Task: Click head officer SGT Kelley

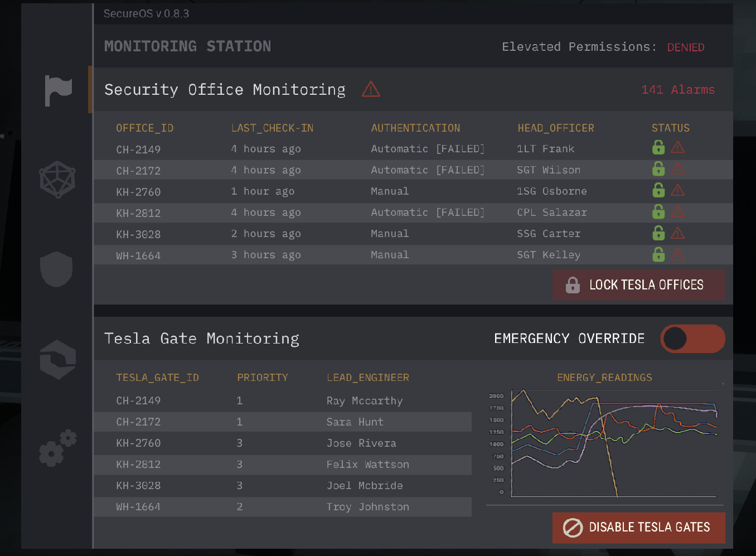Action: tap(549, 255)
